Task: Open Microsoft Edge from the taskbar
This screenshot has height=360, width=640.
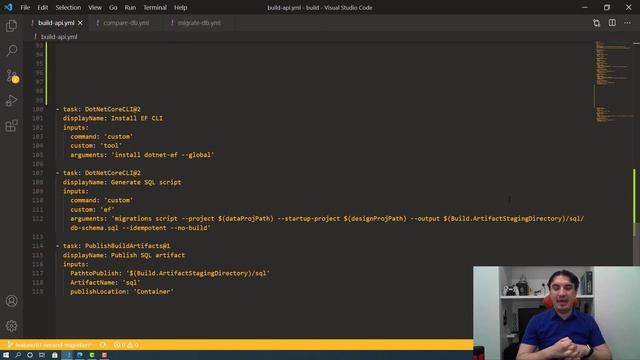Action: [x=80, y=355]
